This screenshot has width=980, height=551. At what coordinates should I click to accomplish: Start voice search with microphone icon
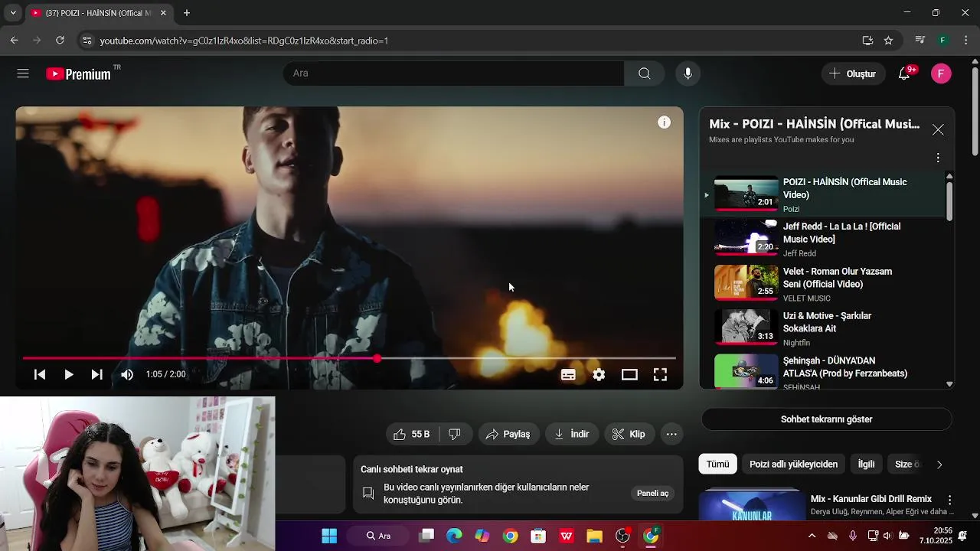(688, 73)
